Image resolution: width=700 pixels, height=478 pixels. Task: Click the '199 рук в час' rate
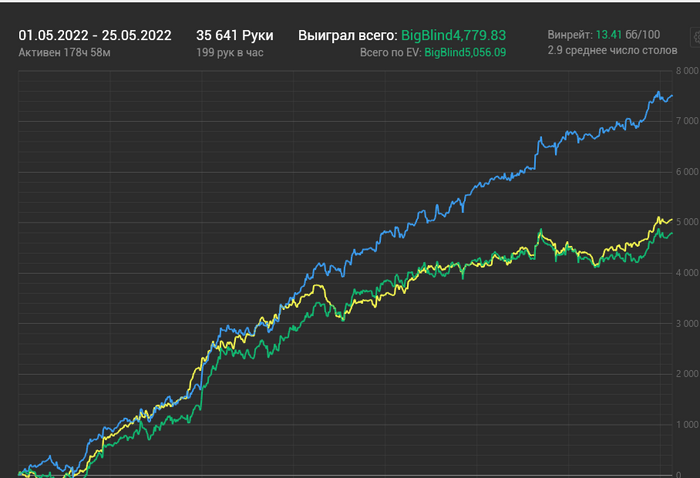[x=229, y=52]
